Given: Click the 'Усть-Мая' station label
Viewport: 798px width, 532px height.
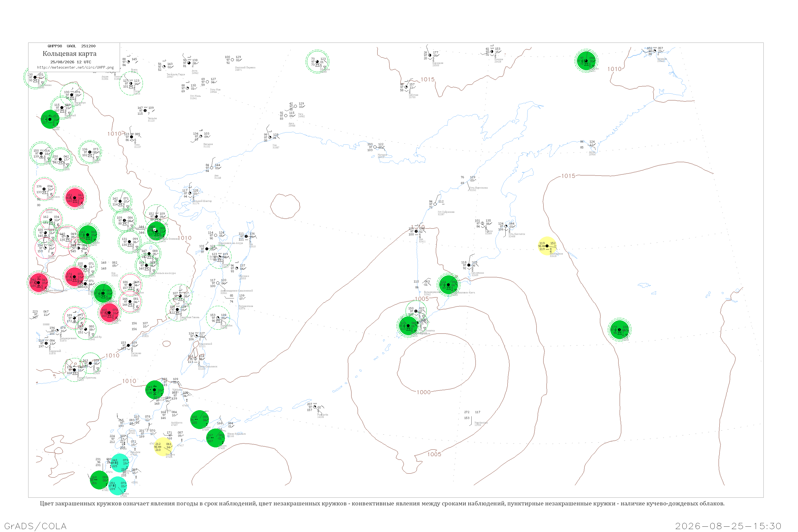Looking at the screenshot, I should [215, 90].
